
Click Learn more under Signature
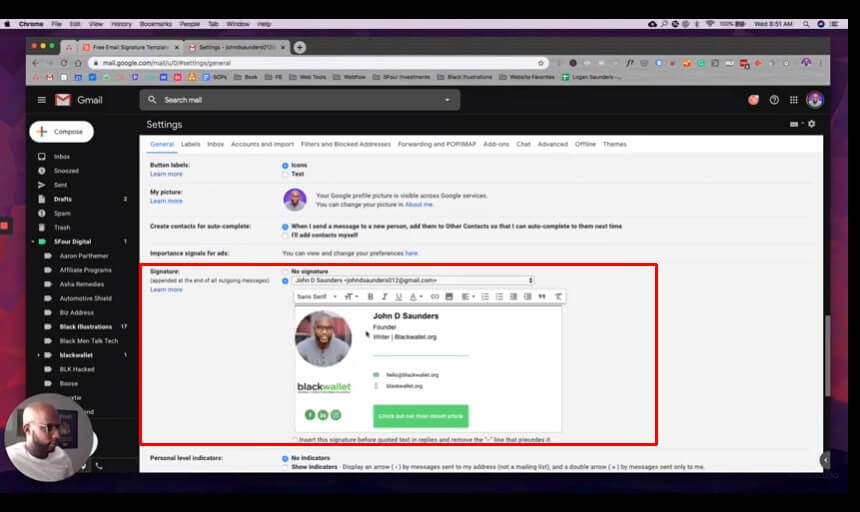[166, 289]
